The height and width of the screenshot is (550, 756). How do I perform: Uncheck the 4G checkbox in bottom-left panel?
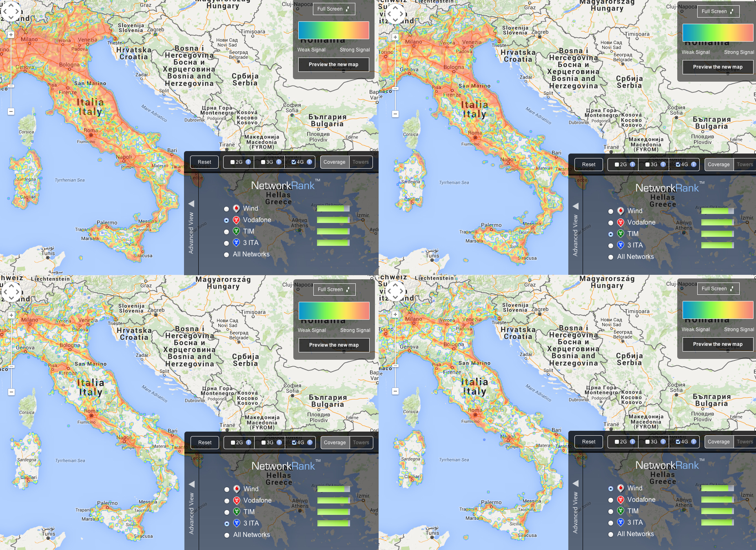[x=294, y=443]
